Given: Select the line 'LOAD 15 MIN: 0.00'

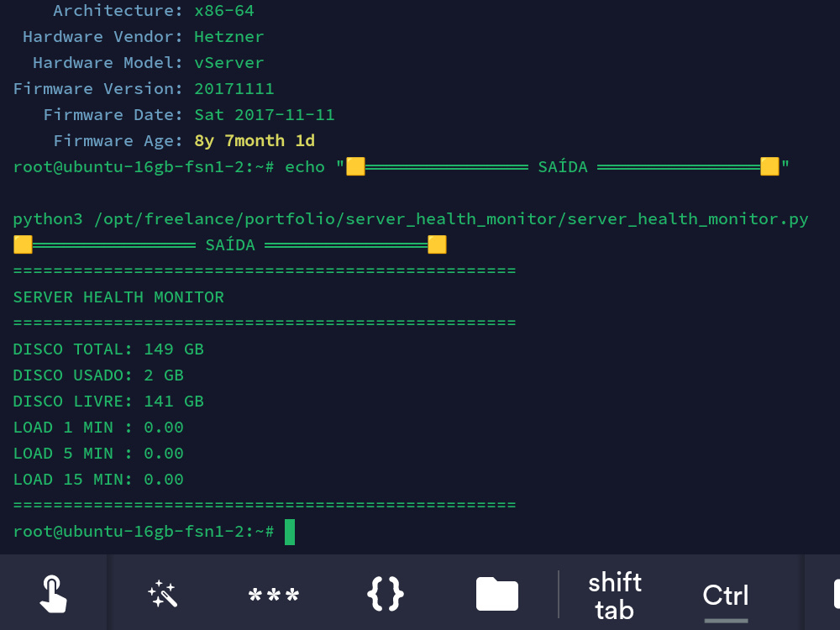Looking at the screenshot, I should click(98, 480).
